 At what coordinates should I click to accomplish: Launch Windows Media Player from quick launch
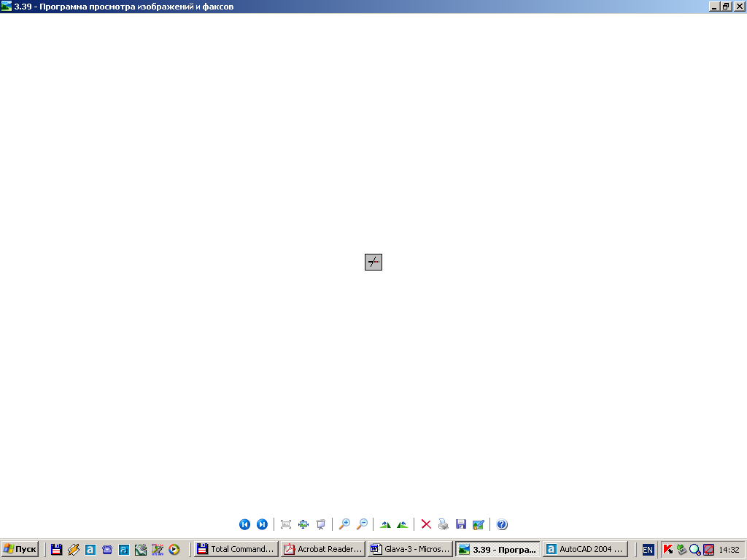(174, 550)
